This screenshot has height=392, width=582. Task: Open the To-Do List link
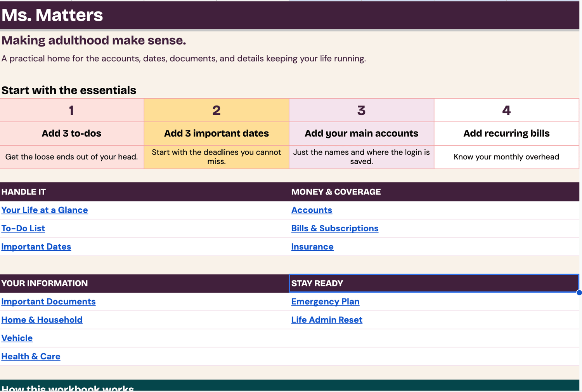(x=23, y=228)
